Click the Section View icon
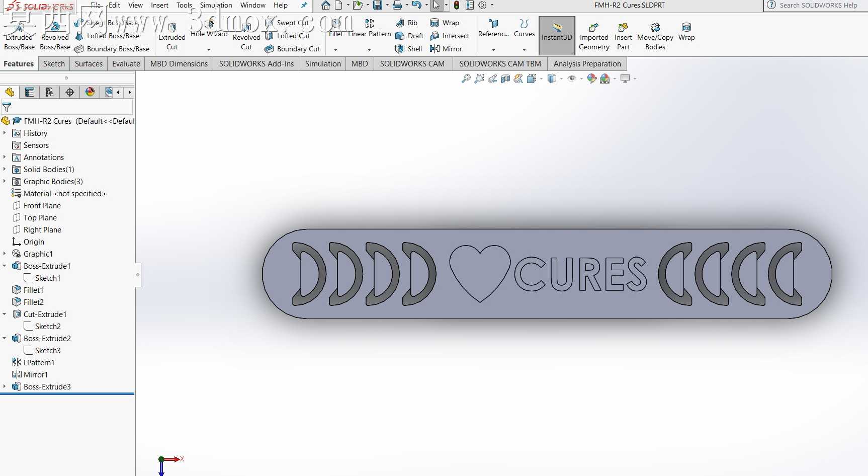The image size is (868, 476). [x=505, y=78]
